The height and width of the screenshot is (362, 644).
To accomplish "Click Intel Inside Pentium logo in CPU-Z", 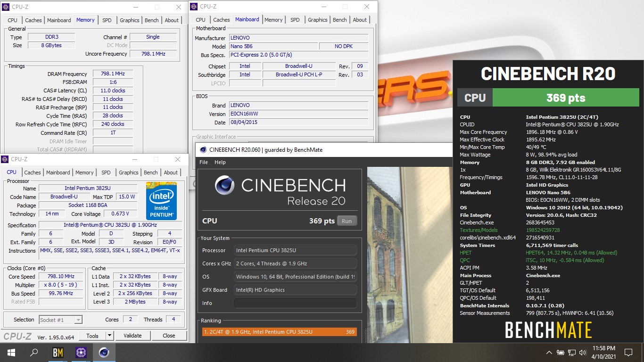I will coord(161,200).
